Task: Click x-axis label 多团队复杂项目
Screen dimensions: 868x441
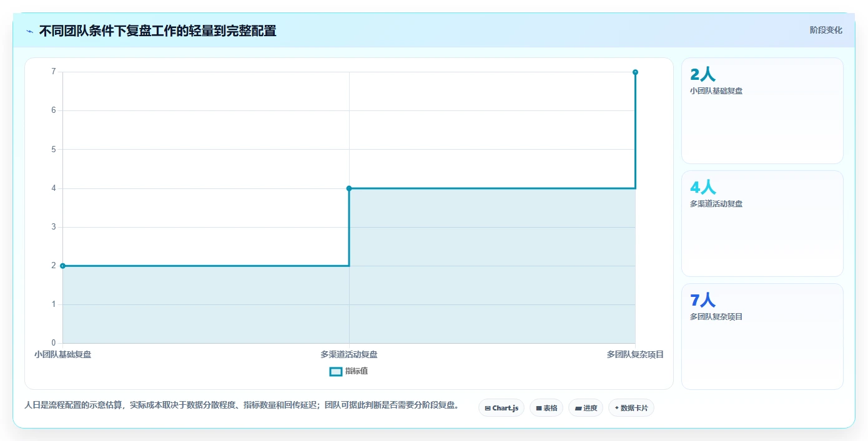Action: pyautogui.click(x=635, y=354)
